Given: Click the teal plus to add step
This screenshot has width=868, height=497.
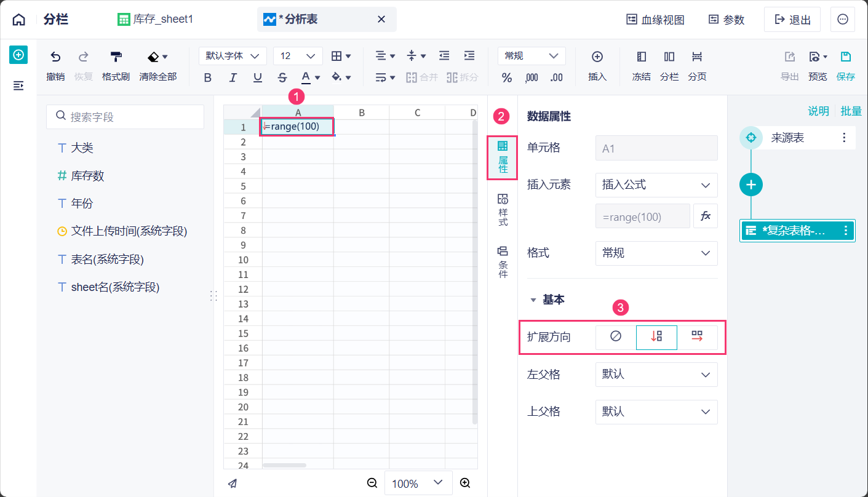Looking at the screenshot, I should coord(751,185).
